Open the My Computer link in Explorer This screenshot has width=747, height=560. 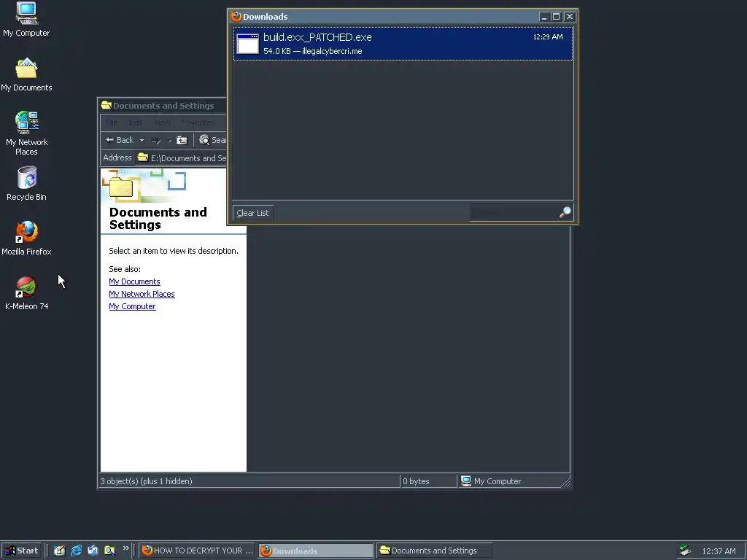[132, 306]
